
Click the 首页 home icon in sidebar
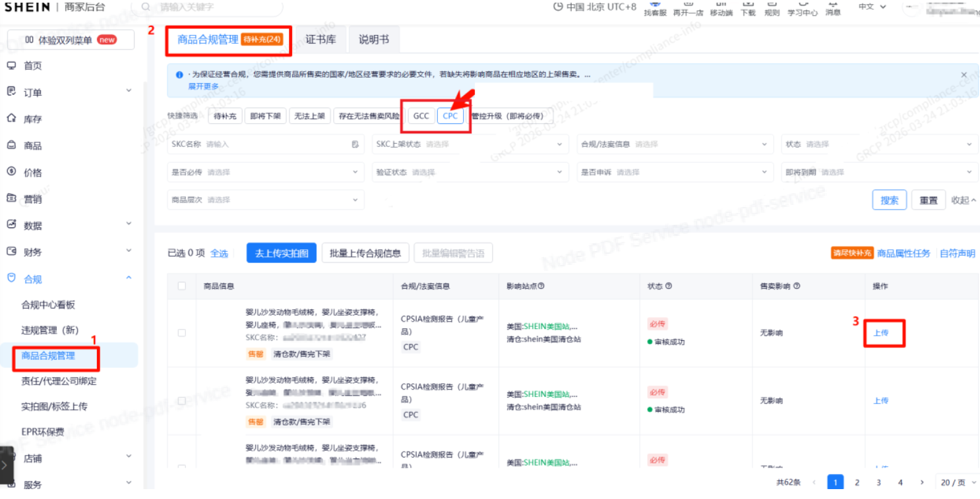pyautogui.click(x=11, y=65)
